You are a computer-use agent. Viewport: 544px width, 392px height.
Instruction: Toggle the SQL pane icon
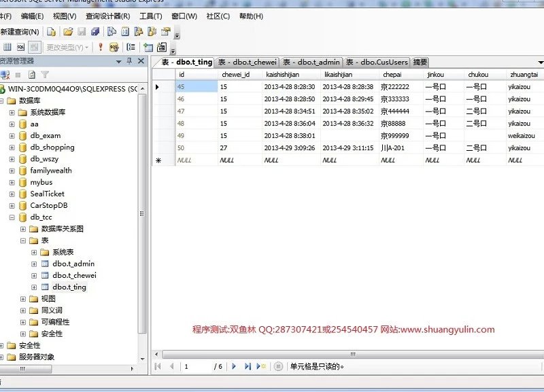point(21,47)
